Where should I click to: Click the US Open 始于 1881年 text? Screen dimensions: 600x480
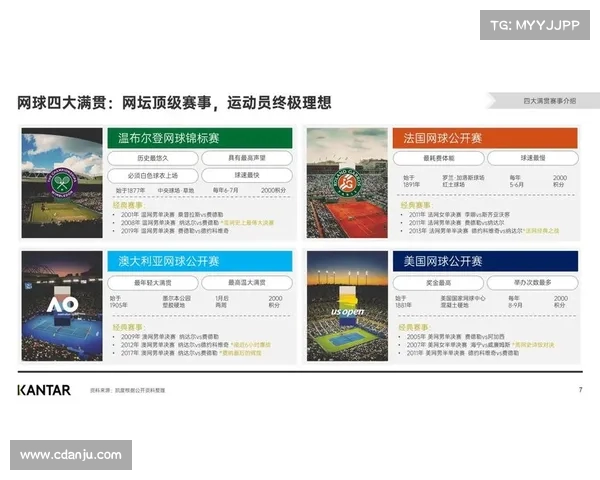(x=404, y=302)
